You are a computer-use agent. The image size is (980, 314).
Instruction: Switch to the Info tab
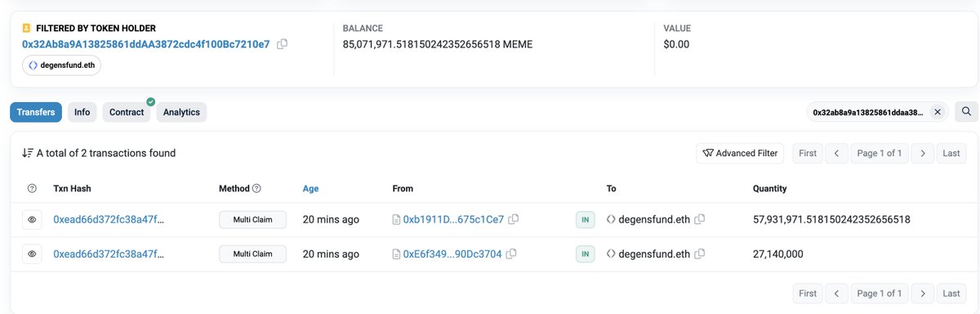tap(82, 112)
